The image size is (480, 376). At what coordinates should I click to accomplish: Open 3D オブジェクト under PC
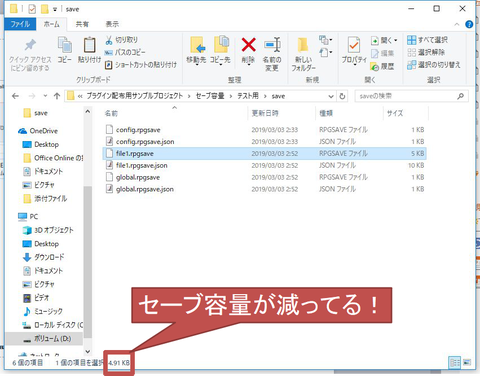pos(48,230)
